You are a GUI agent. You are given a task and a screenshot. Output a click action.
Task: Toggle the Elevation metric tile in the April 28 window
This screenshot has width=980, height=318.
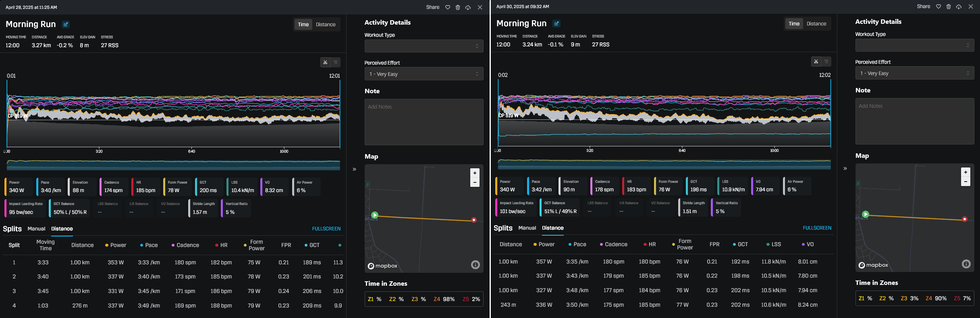coord(82,187)
